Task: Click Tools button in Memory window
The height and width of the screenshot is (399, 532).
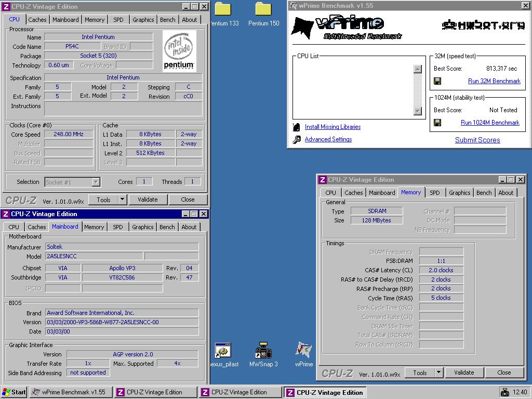Action: point(420,373)
